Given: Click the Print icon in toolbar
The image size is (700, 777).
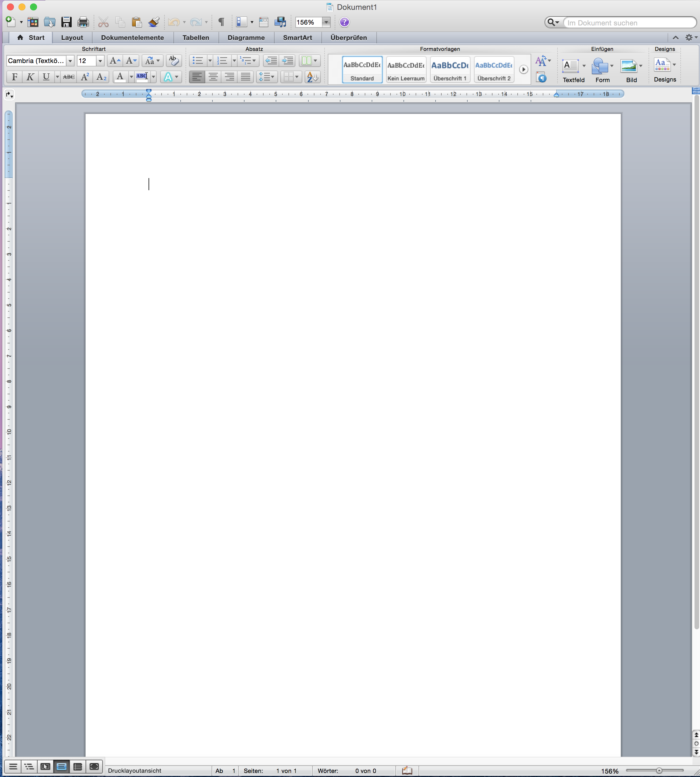Looking at the screenshot, I should coord(83,22).
